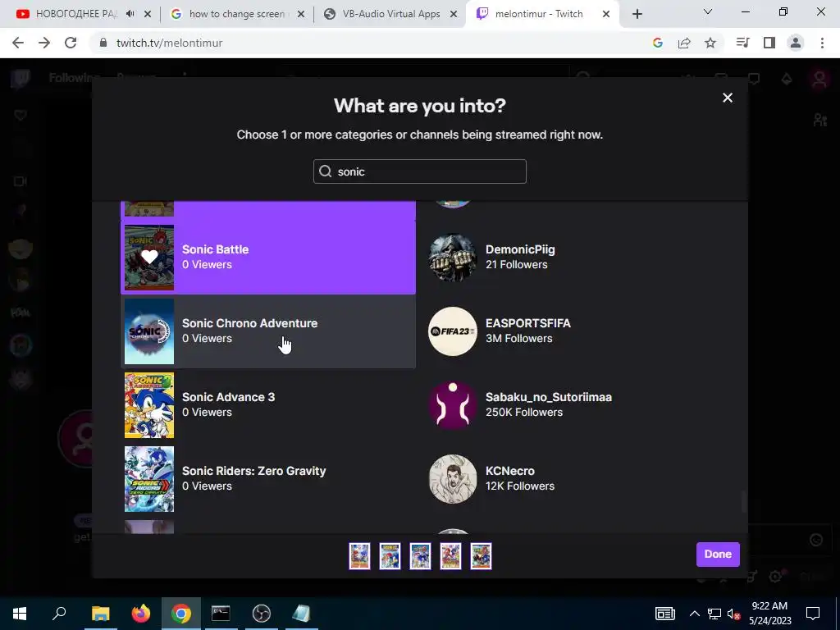The height and width of the screenshot is (630, 840).
Task: Click the dialog list scrollbar thumb
Action: [743, 502]
